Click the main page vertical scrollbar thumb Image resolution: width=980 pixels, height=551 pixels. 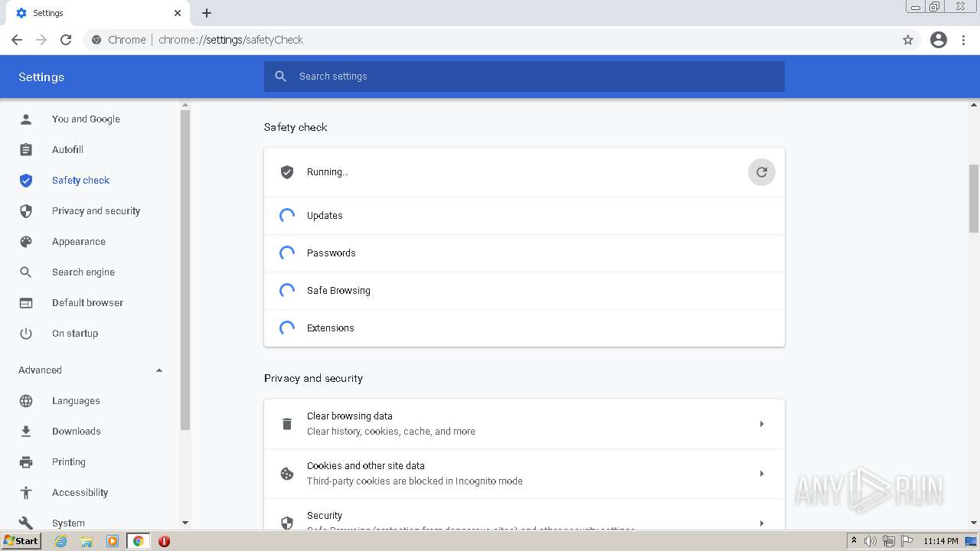[x=974, y=197]
